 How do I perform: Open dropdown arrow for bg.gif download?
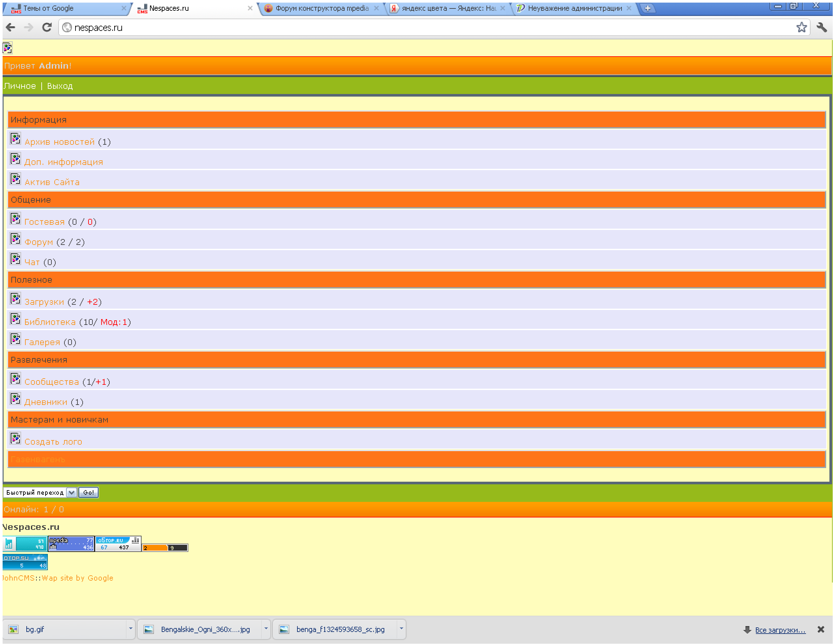click(130, 629)
